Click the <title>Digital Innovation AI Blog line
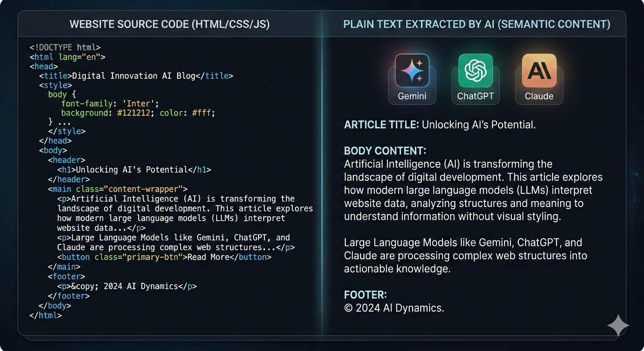The width and height of the screenshot is (644, 351). [136, 76]
